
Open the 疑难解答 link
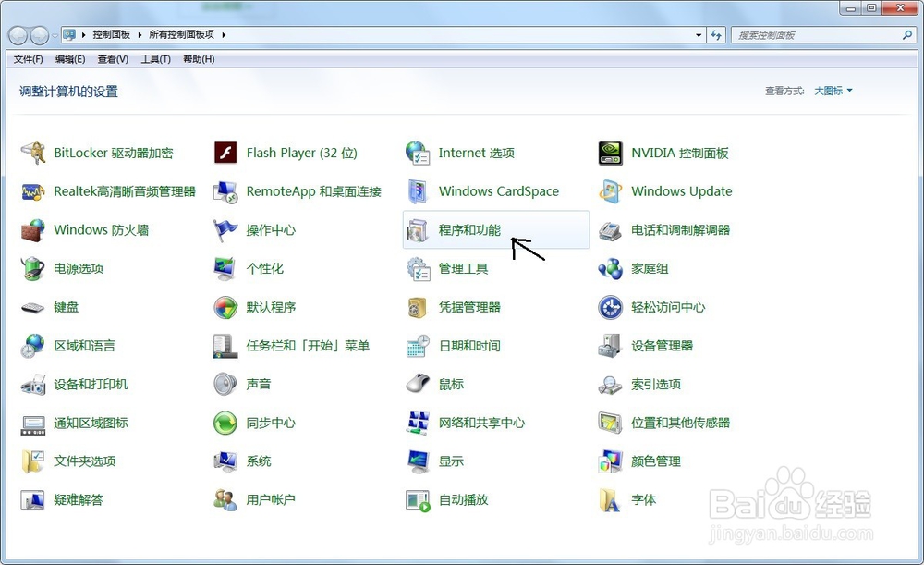tap(79, 500)
